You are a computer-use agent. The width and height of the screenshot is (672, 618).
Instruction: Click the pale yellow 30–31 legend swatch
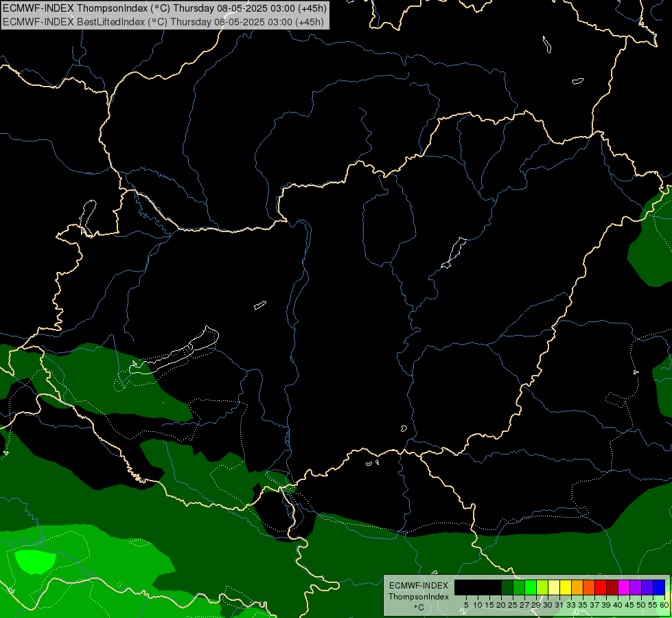[554, 587]
